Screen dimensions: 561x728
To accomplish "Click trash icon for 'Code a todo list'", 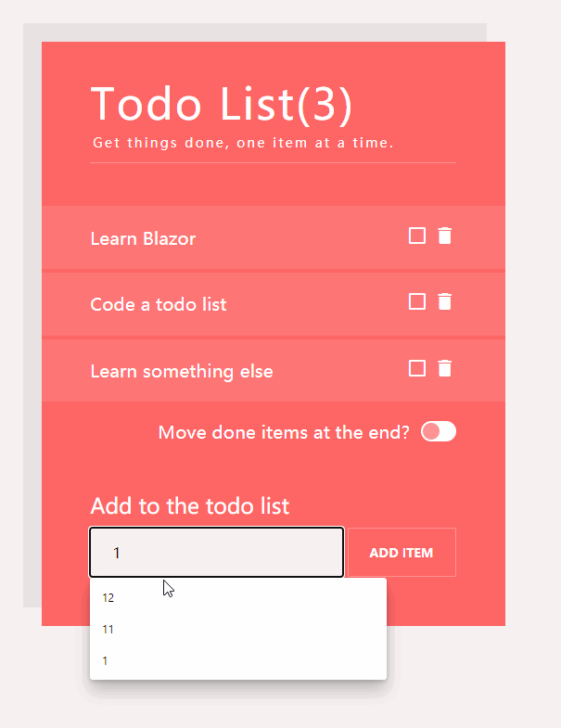I will point(445,301).
